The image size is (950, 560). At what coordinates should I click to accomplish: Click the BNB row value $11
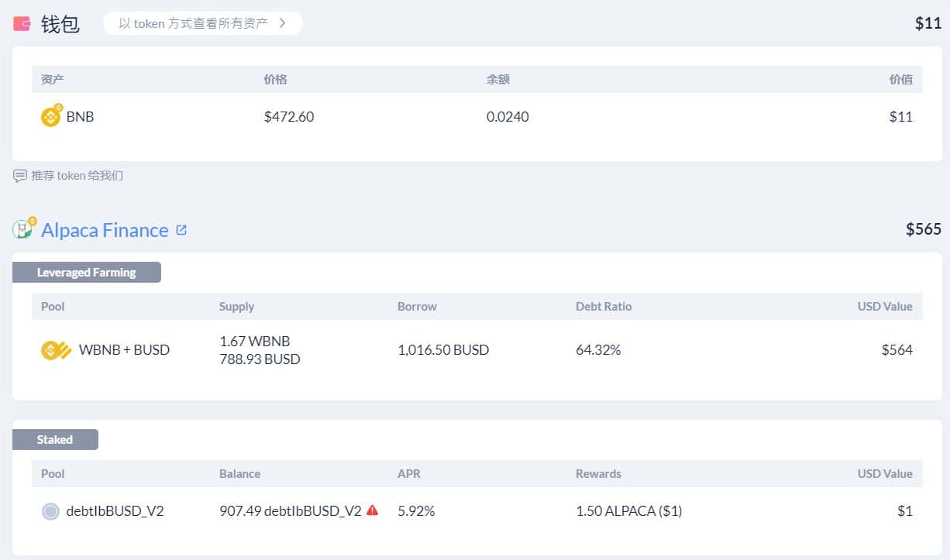(x=901, y=117)
